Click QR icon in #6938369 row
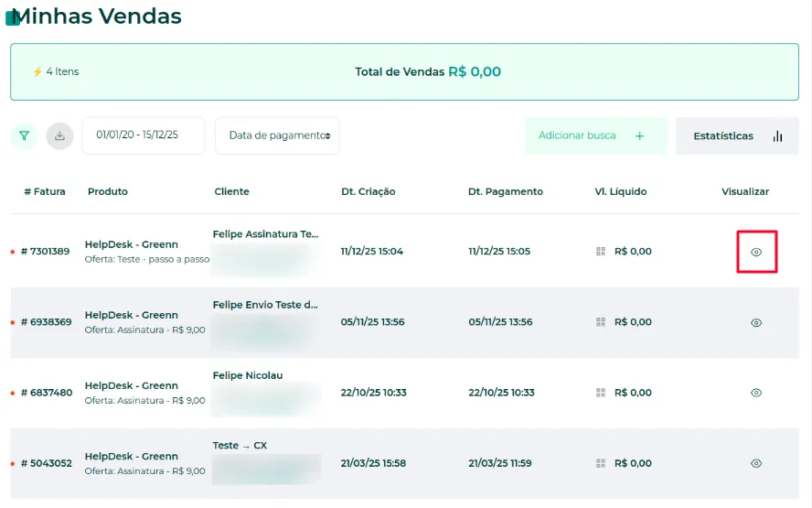The height and width of the screenshot is (508, 812). tap(601, 322)
